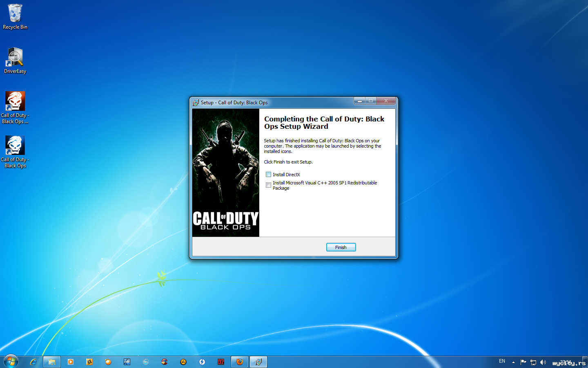Launch Internet Explorer from the taskbar

click(33, 362)
